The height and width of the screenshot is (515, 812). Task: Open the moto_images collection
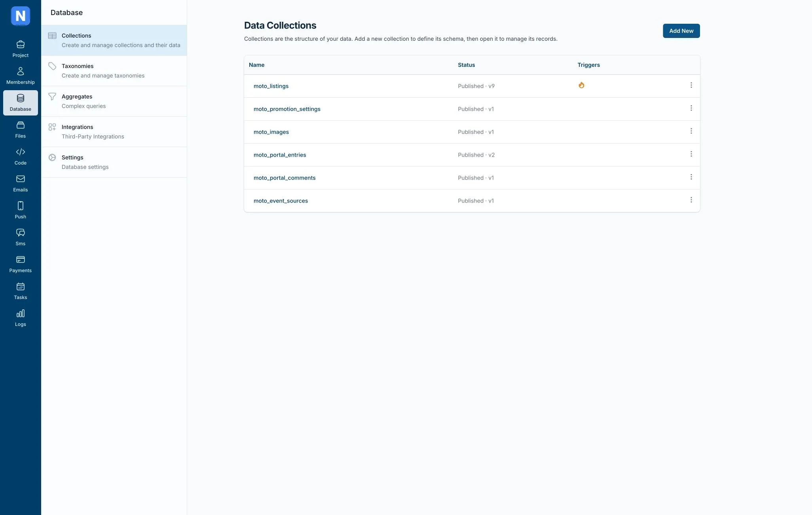(x=271, y=132)
